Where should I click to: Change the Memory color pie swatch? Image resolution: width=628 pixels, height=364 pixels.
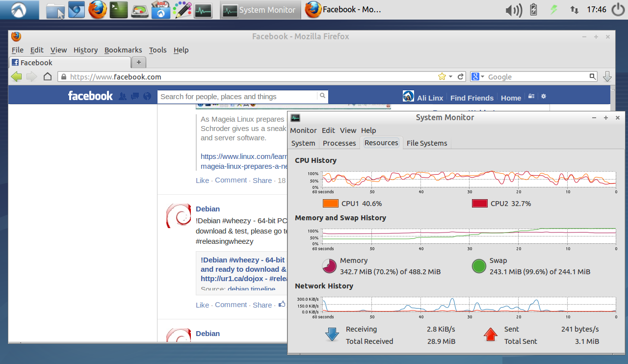pyautogui.click(x=329, y=266)
